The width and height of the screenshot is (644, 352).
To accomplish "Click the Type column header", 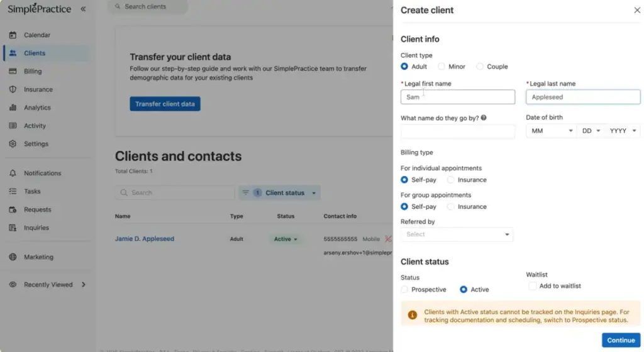I will 236,216.
